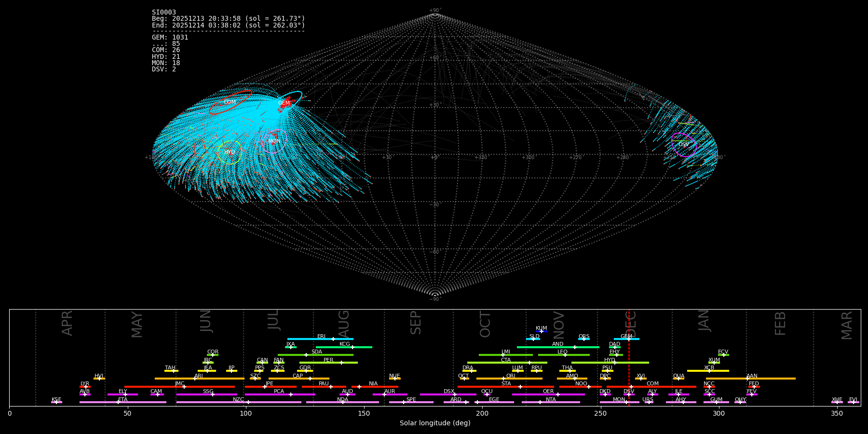The height and width of the screenshot is (434, 868).
Task: Click the 250 tick on solar longitude axis
Action: (600, 413)
